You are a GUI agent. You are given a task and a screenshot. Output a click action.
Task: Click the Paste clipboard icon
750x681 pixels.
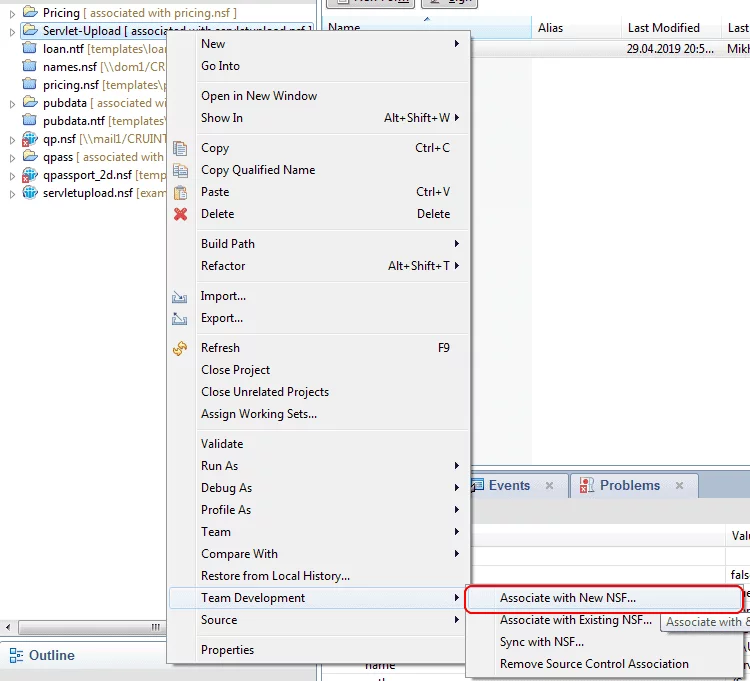click(180, 192)
